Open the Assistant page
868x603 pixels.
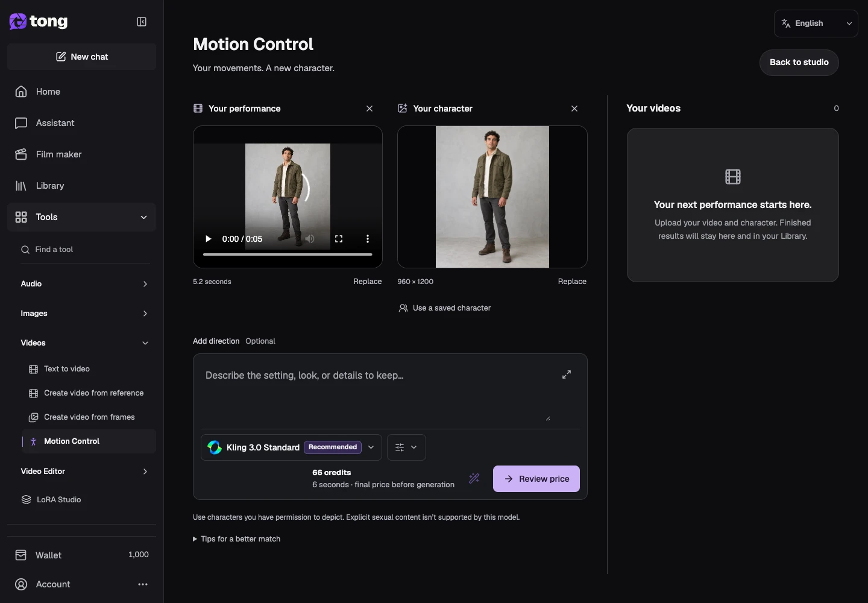[x=82, y=123]
